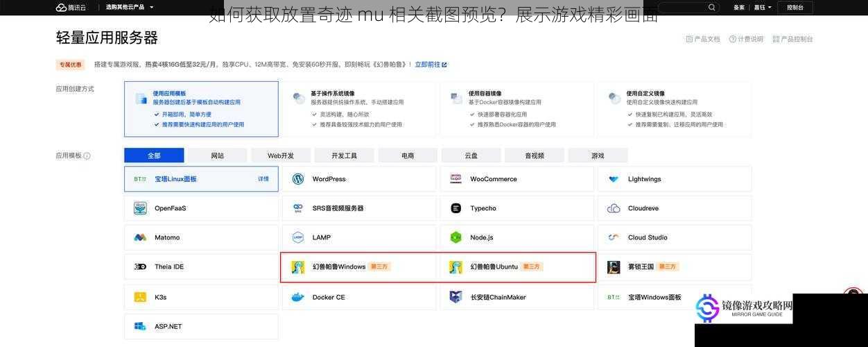The width and height of the screenshot is (868, 347).
Task: Select the Cloud Studio template icon
Action: point(614,237)
